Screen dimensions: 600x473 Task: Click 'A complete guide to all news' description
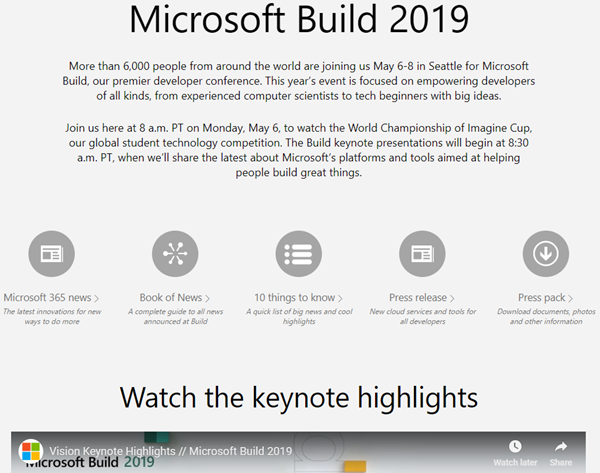point(176,316)
